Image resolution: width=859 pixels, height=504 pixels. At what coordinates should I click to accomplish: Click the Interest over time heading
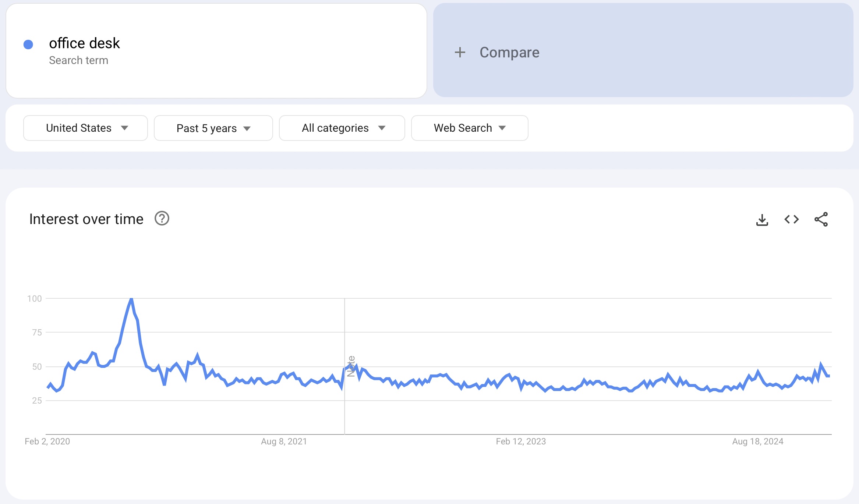tap(86, 219)
